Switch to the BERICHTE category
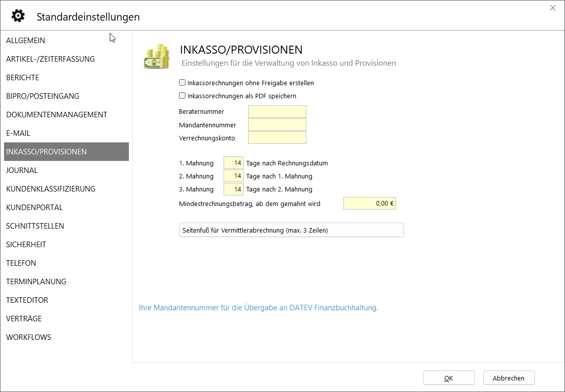This screenshot has height=392, width=565. tap(23, 78)
